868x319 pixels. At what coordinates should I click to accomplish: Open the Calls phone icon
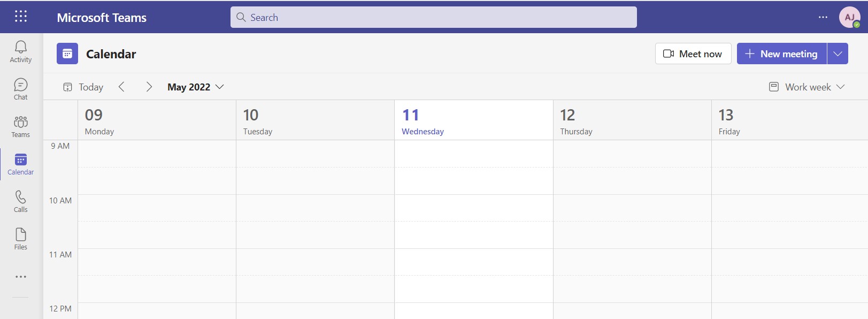point(21,202)
